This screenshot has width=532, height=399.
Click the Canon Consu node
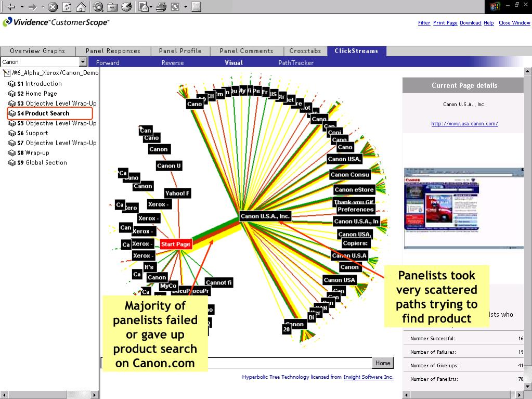point(350,174)
